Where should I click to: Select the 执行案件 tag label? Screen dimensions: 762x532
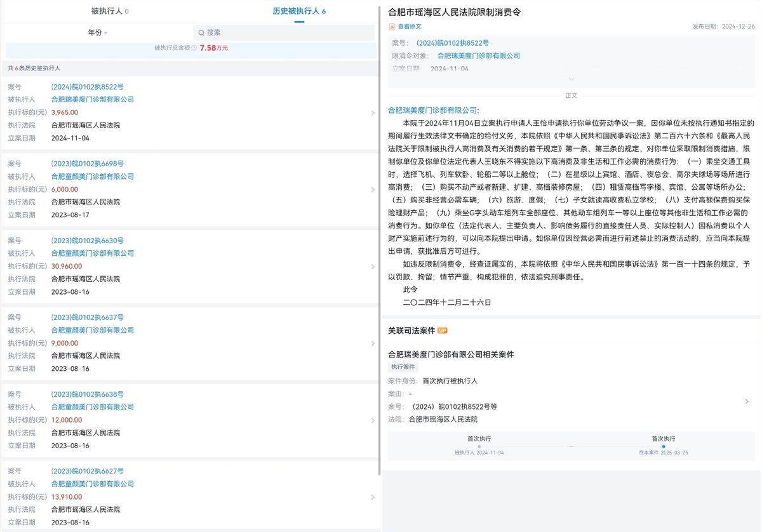[x=403, y=367]
